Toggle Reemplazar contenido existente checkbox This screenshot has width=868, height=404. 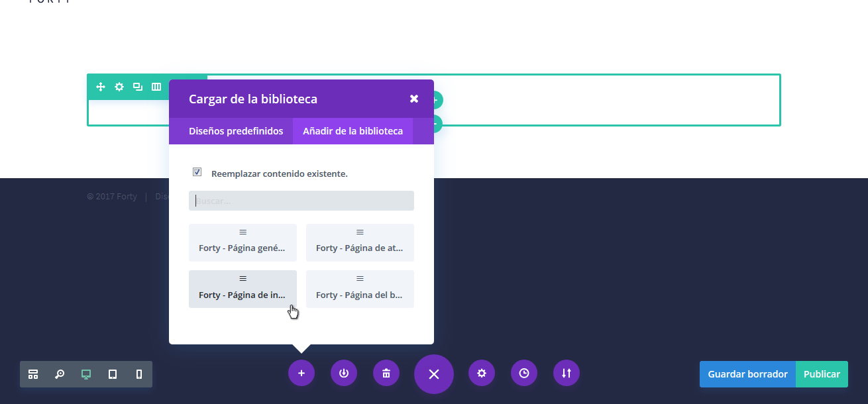pos(197,172)
